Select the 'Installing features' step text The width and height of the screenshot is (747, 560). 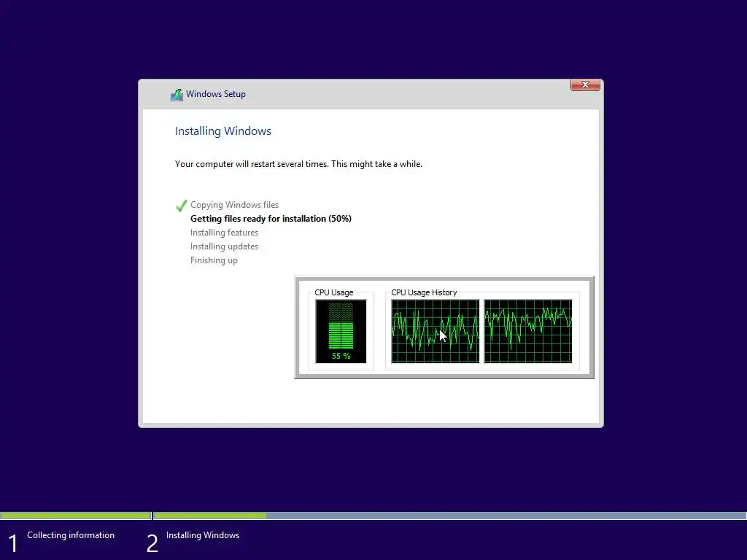point(224,233)
